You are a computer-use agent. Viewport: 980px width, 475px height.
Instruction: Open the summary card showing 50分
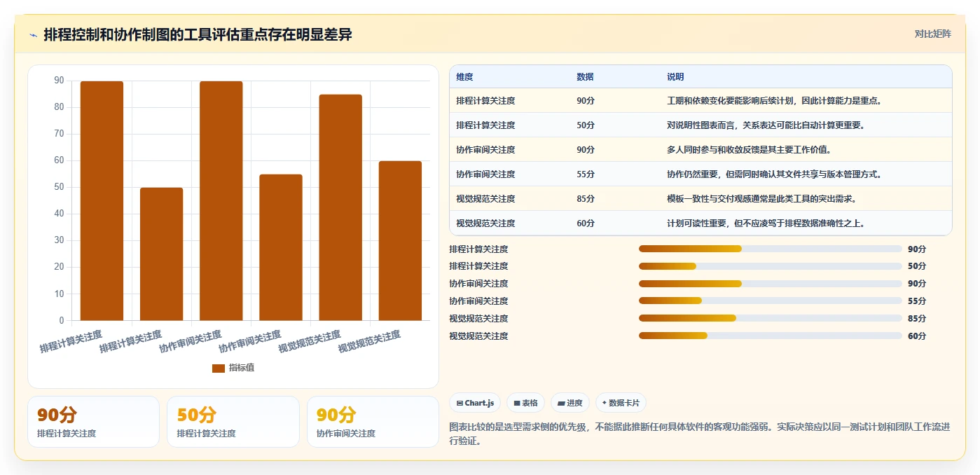tap(233, 422)
